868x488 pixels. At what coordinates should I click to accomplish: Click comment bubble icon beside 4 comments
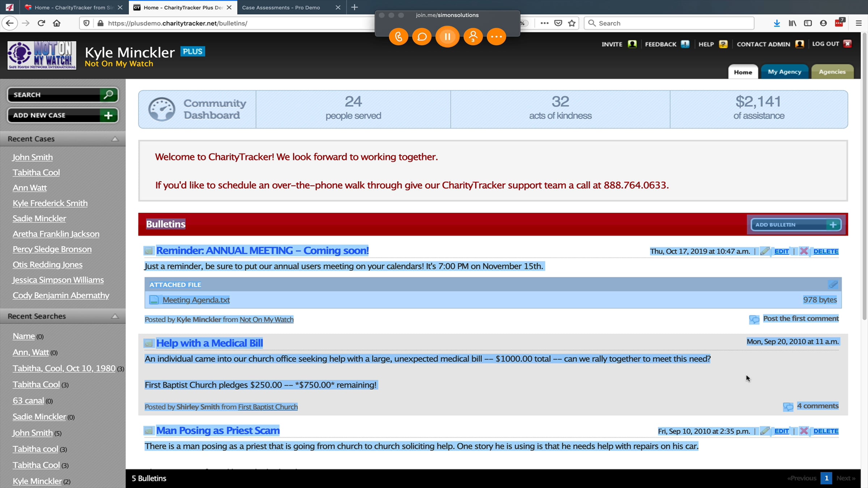click(788, 407)
